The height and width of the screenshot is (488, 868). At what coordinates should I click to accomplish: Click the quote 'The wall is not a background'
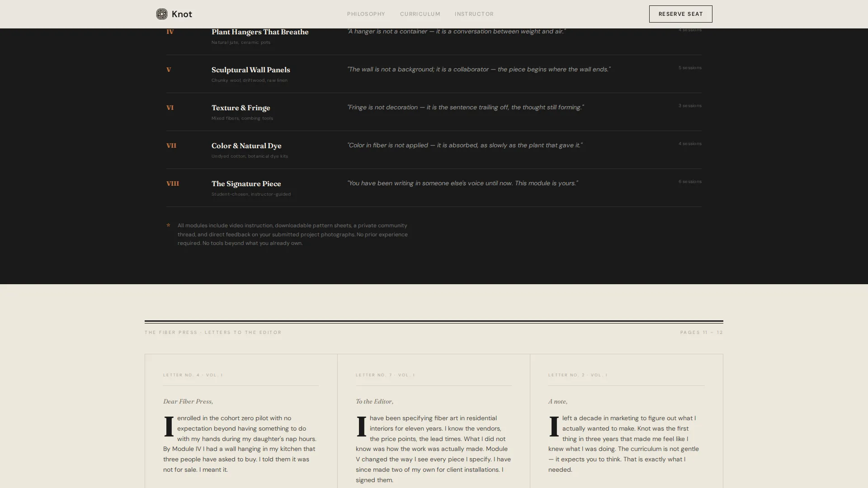478,69
